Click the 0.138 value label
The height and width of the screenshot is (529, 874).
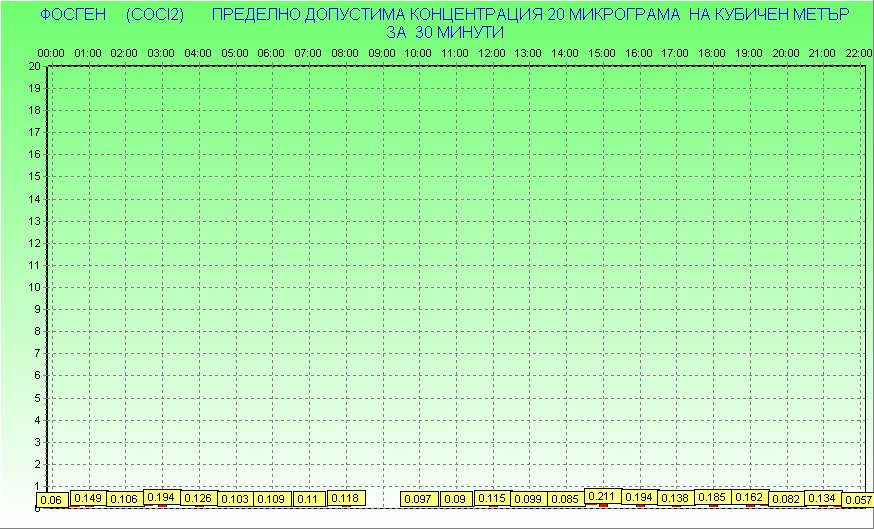coord(675,498)
